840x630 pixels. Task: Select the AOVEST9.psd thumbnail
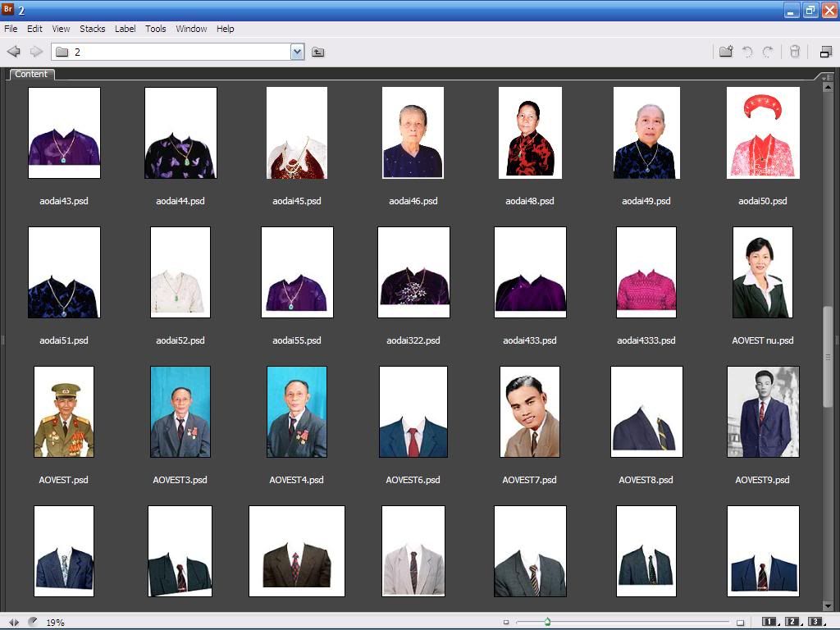pos(763,412)
